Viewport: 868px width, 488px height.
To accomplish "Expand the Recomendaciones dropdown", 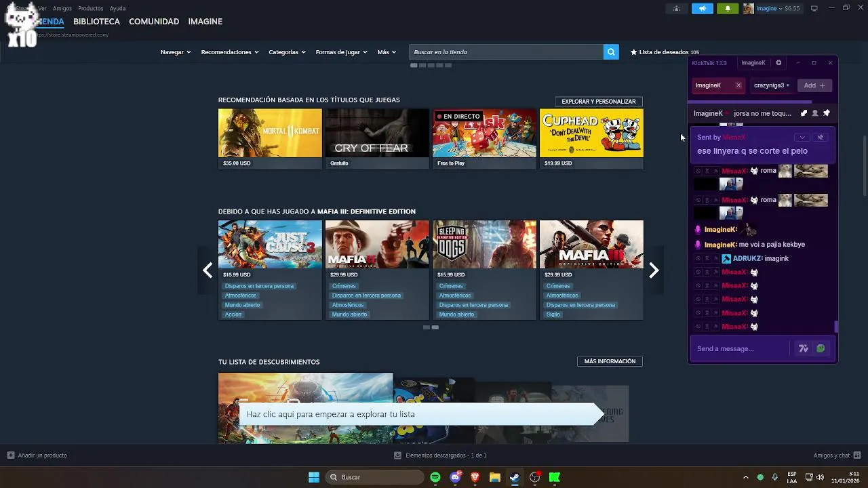I will pyautogui.click(x=230, y=52).
